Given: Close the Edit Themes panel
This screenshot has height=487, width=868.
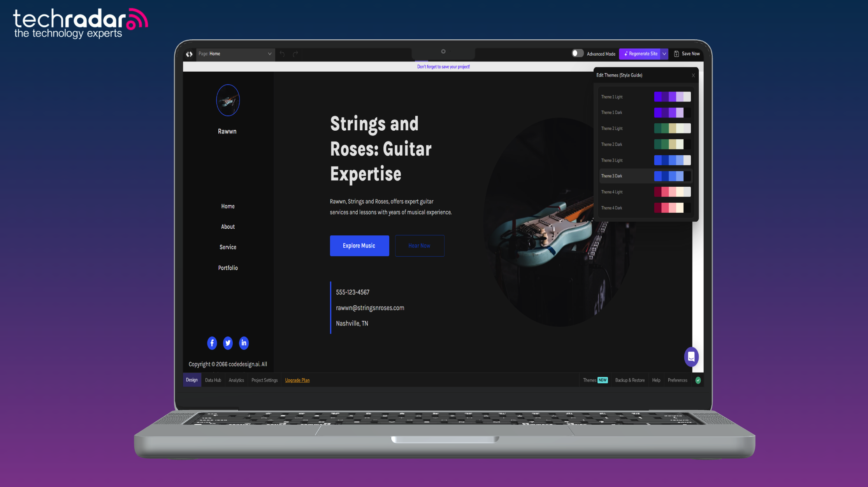Looking at the screenshot, I should tap(693, 75).
